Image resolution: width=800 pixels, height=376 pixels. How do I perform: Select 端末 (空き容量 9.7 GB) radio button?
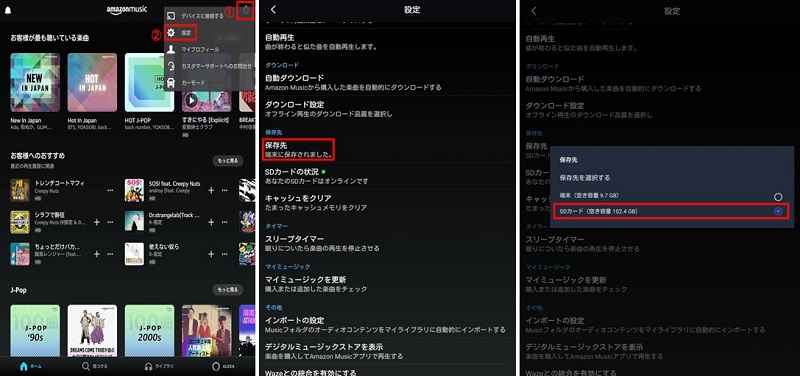coord(778,196)
